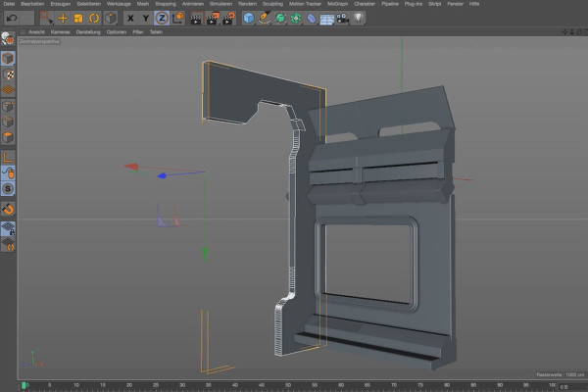
Task: Switch to Workplane mode orange grid icon
Action: (8, 90)
